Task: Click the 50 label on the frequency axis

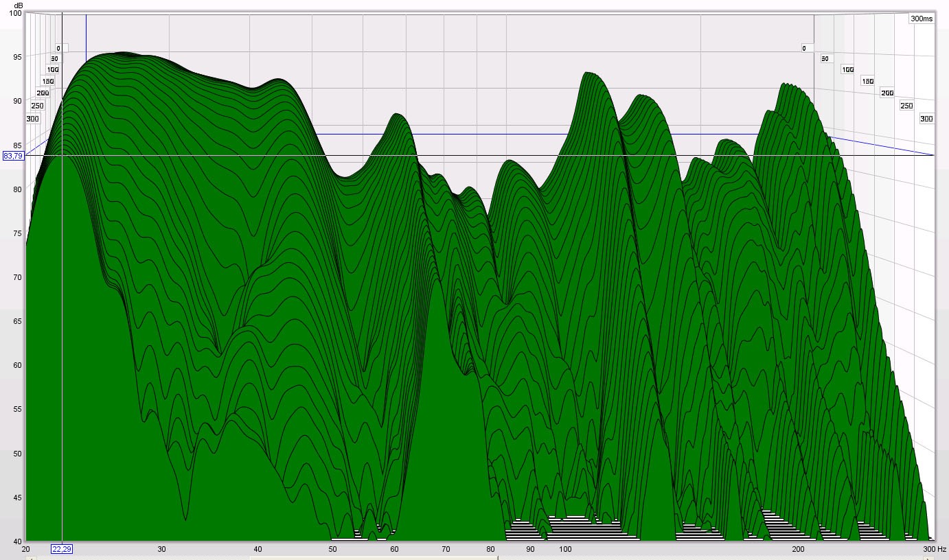Action: click(x=332, y=549)
